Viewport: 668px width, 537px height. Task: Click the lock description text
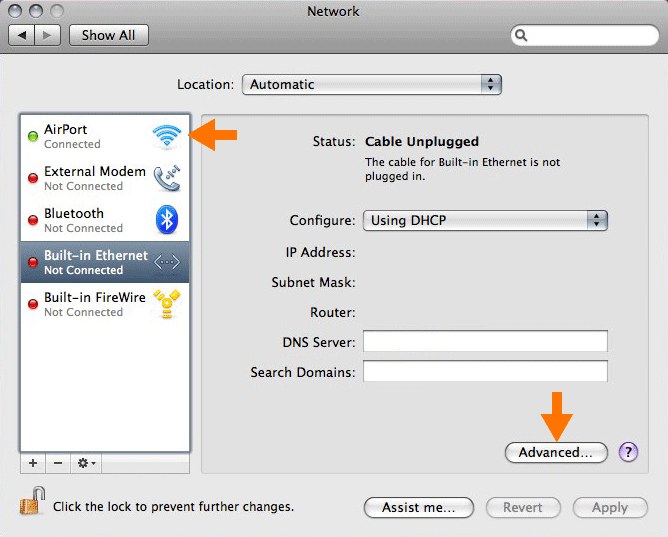click(173, 507)
